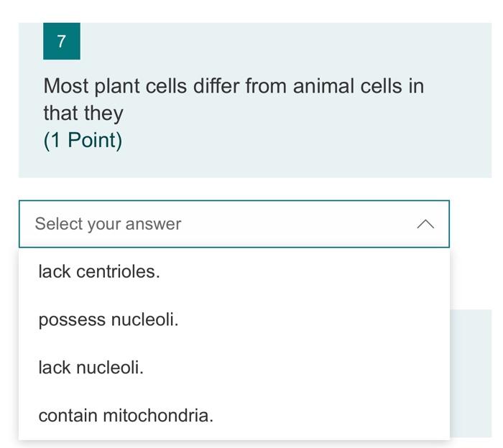Click the words 'that they' in the question
Screen dimensions: 503x448
click(x=83, y=113)
